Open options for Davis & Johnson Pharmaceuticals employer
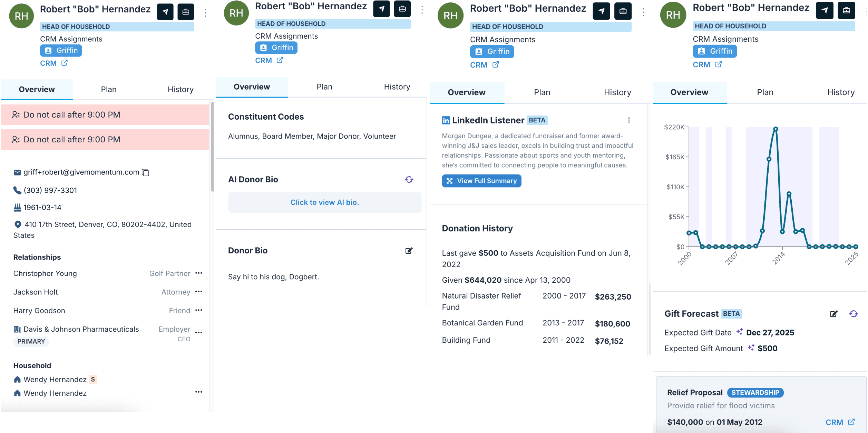This screenshot has height=433, width=868. tap(198, 333)
